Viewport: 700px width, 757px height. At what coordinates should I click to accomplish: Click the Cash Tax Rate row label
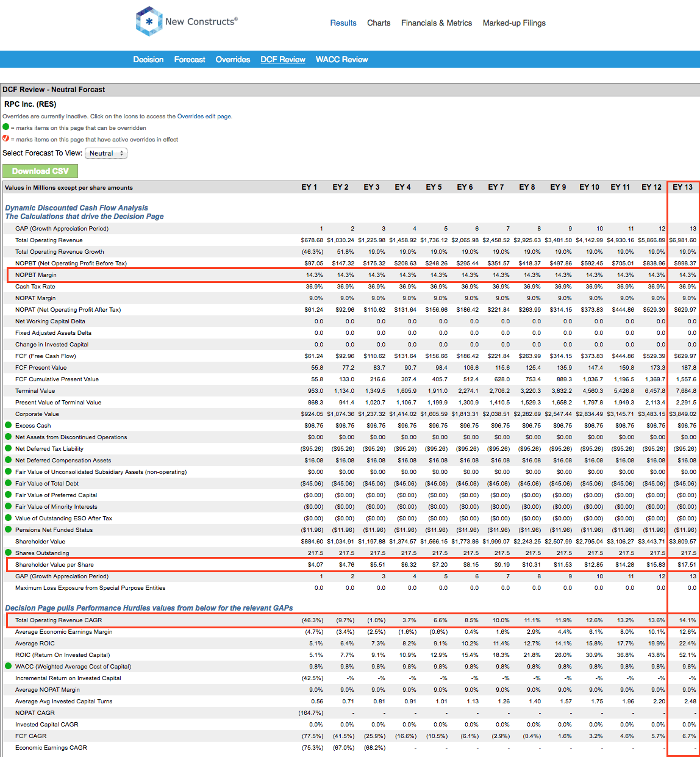point(35,286)
